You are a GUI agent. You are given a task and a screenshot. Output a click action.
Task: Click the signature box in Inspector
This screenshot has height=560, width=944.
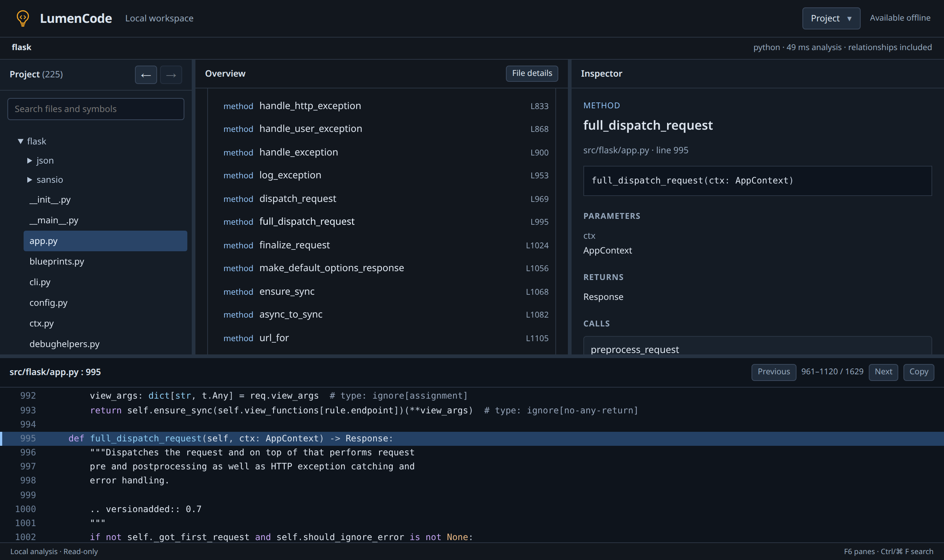pos(757,181)
